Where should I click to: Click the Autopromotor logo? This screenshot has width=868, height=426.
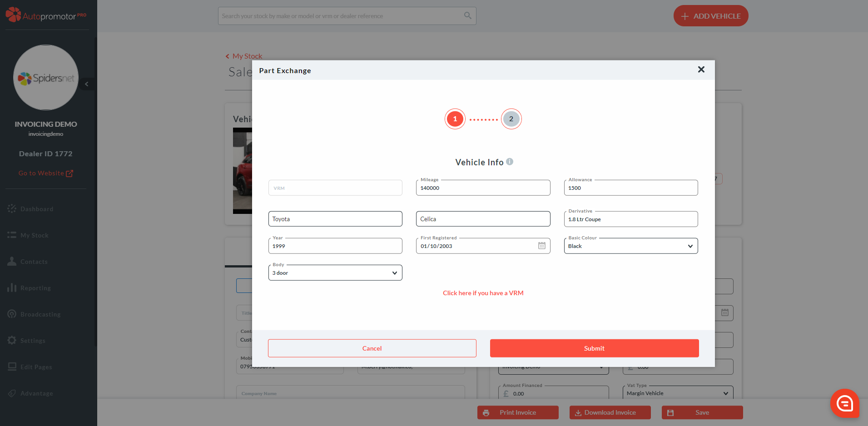click(45, 15)
